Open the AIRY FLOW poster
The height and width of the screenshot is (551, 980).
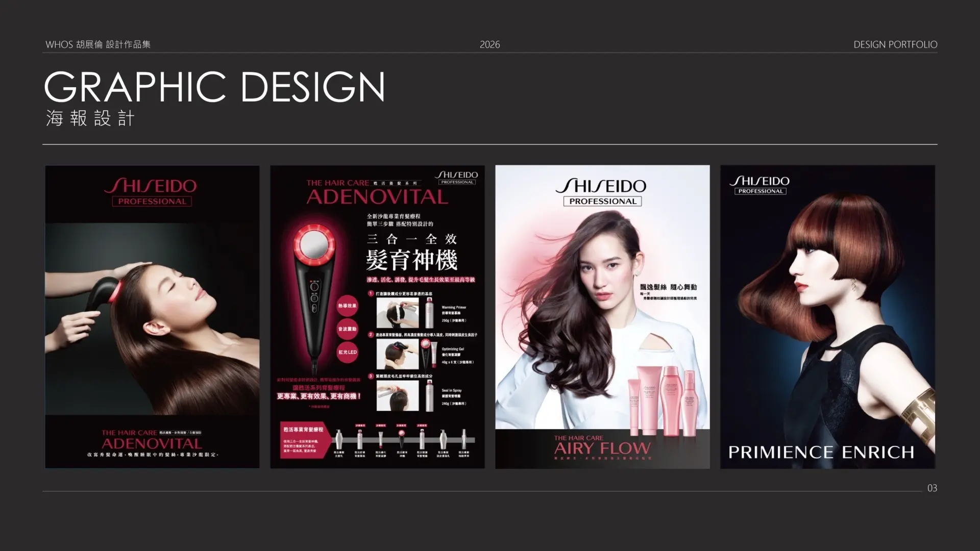click(x=602, y=317)
